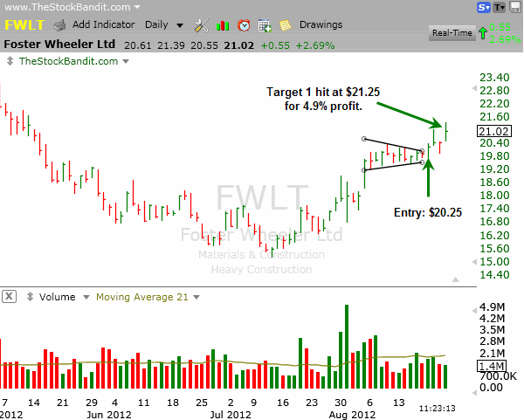Click the gray up triangle above volume pane
This screenshot has width=524, height=420.
(x=456, y=279)
